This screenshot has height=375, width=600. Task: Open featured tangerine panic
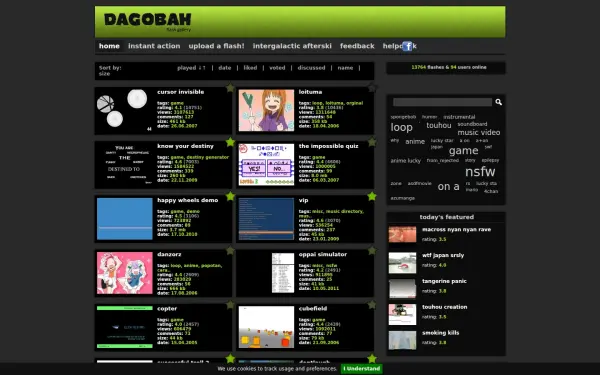coord(444,281)
